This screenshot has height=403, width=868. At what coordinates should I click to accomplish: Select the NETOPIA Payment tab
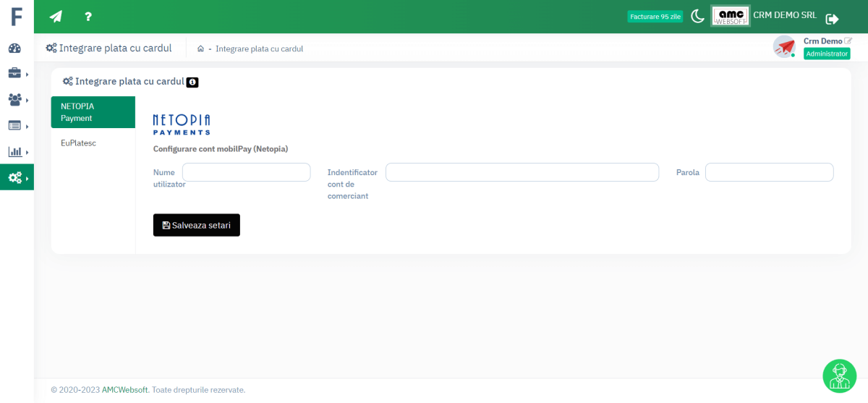tap(93, 112)
